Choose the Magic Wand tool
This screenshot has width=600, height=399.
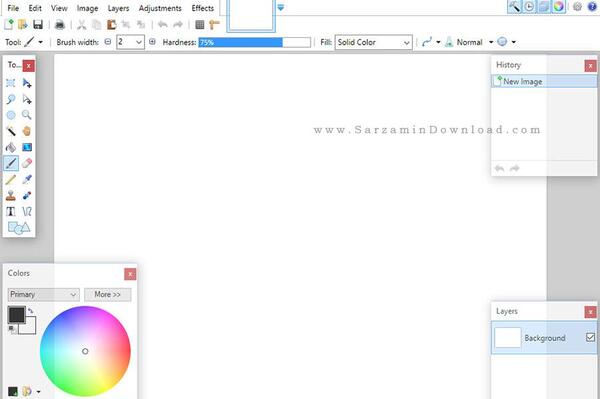(11, 131)
